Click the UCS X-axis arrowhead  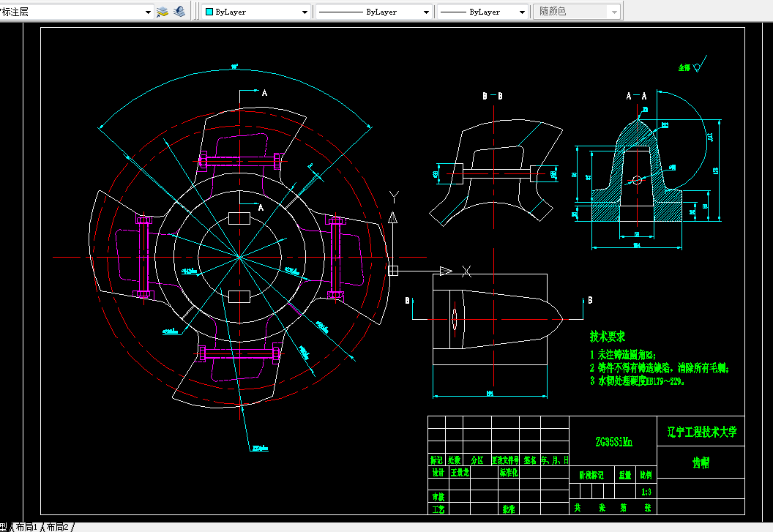[445, 271]
